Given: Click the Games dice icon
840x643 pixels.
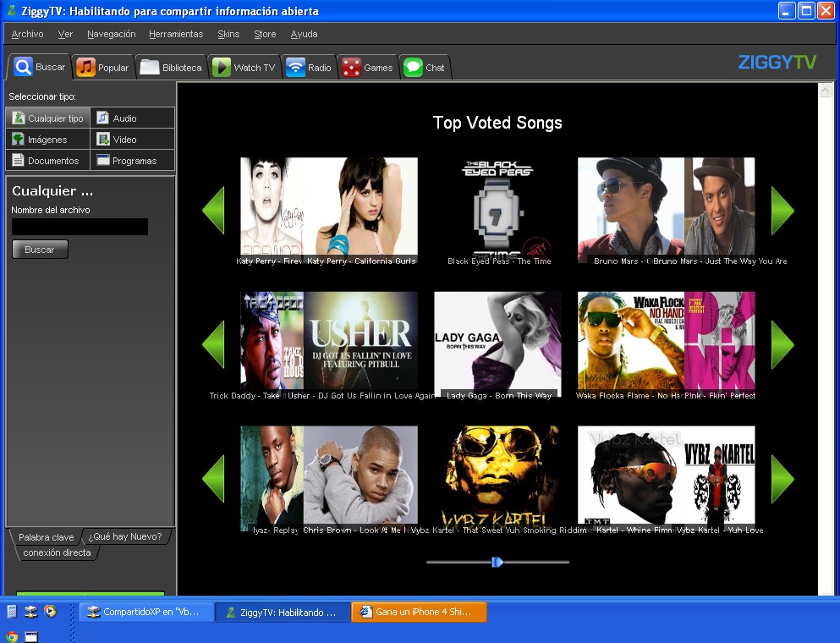Looking at the screenshot, I should click(351, 68).
